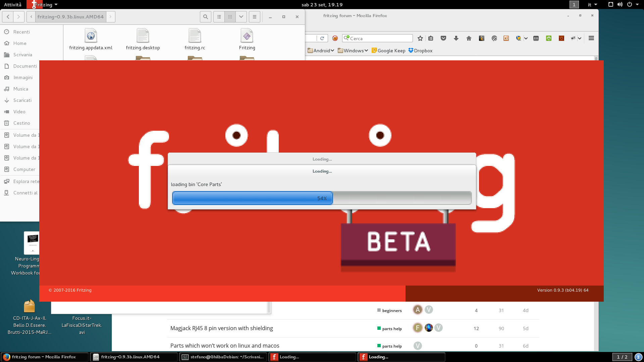Click the clock 'sab 23 set, 19.19'

[322, 5]
